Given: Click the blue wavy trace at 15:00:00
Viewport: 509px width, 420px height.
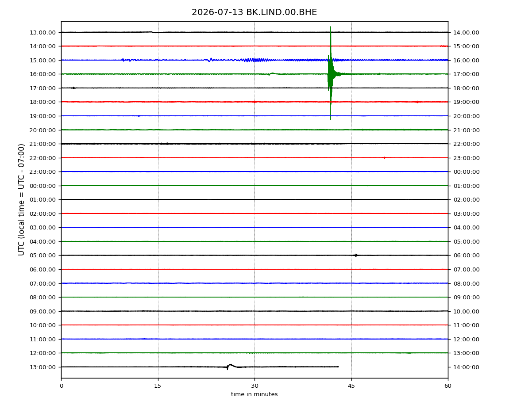Looking at the screenshot, I should point(254,60).
